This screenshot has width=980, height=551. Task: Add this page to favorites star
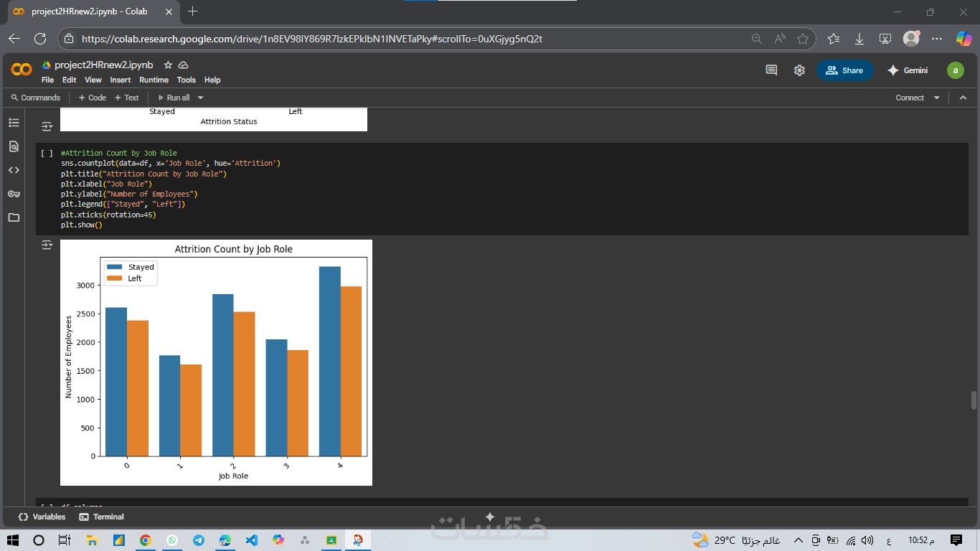tap(803, 39)
